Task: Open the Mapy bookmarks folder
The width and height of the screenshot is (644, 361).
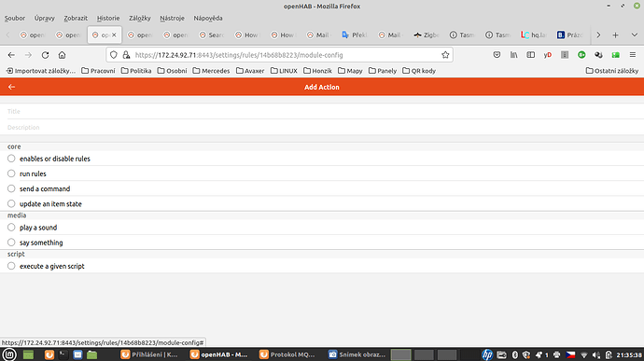Action: click(x=350, y=71)
